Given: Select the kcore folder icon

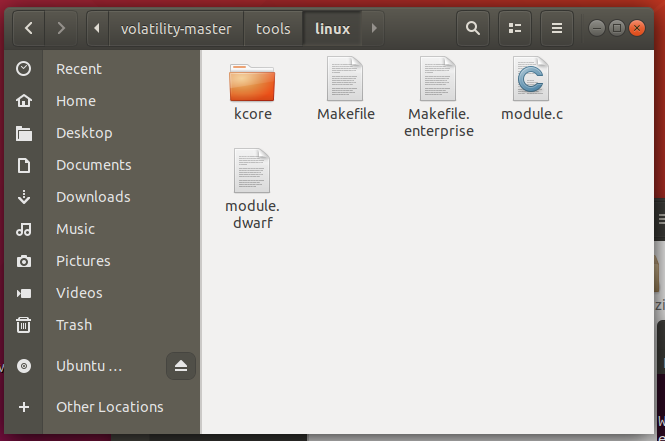Looking at the screenshot, I should [x=252, y=82].
